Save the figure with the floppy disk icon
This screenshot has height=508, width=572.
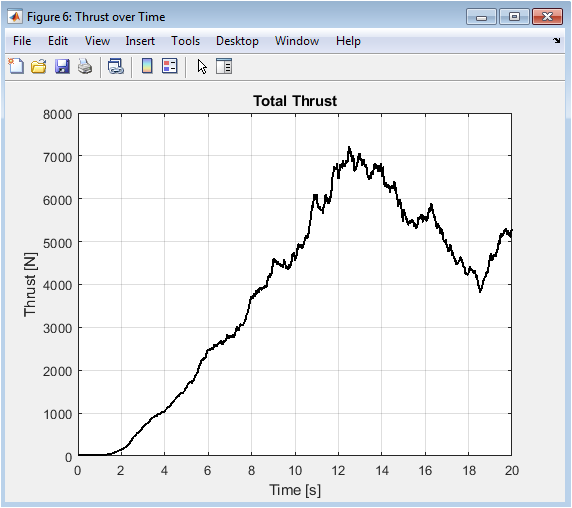pyautogui.click(x=62, y=66)
